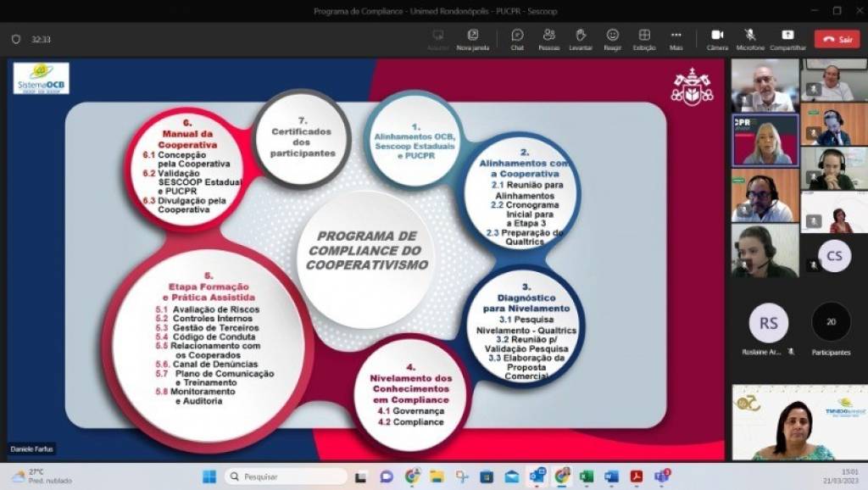Open Excel from the taskbar

click(x=587, y=476)
